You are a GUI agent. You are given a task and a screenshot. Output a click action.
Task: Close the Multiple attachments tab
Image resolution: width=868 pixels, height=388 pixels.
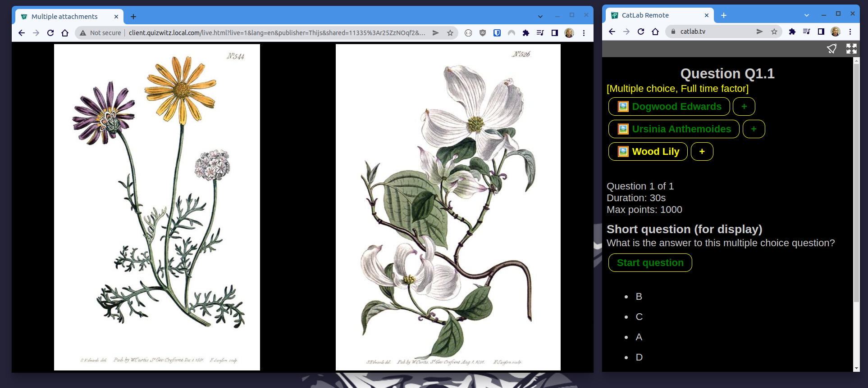(x=116, y=17)
